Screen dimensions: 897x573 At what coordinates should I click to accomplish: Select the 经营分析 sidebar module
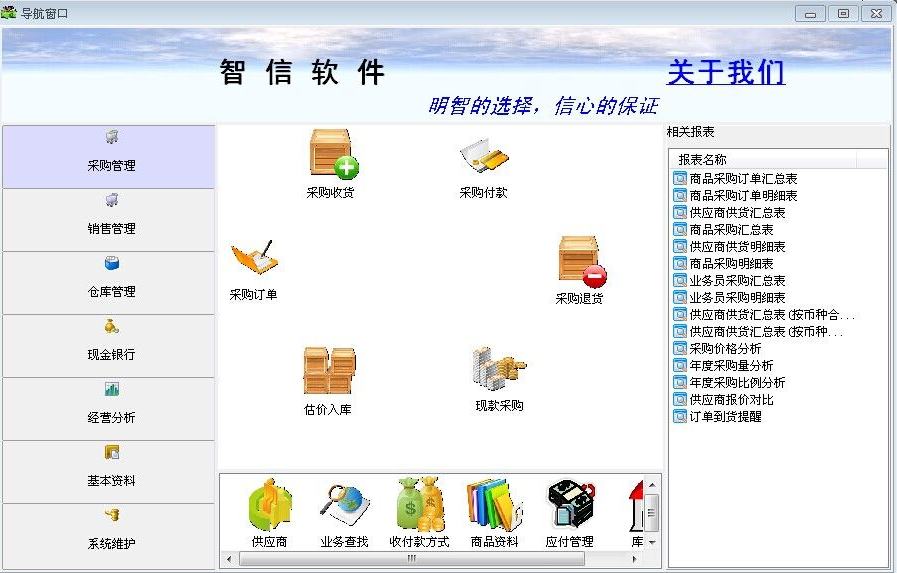(x=109, y=409)
